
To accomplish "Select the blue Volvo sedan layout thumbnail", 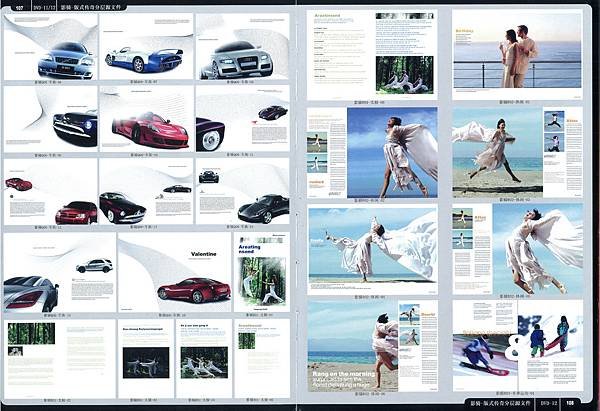I will [51, 47].
